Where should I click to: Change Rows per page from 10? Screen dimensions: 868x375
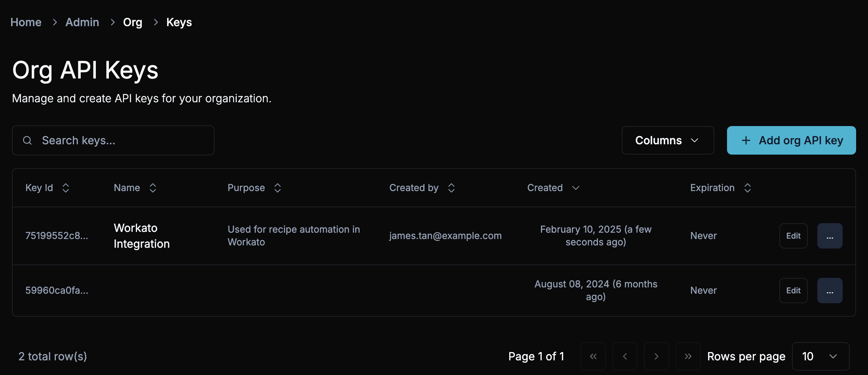pyautogui.click(x=820, y=356)
